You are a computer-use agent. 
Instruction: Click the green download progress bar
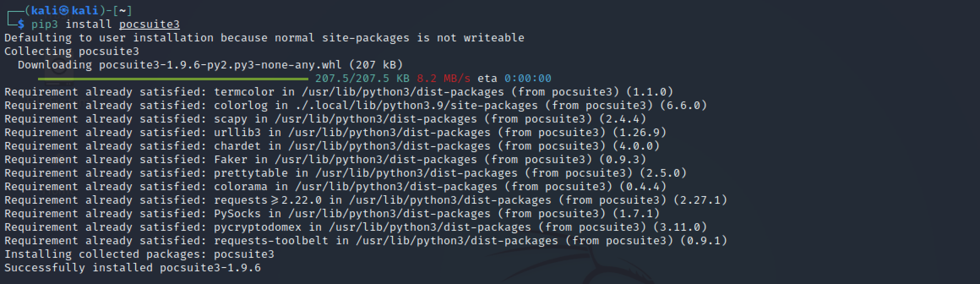click(x=173, y=79)
